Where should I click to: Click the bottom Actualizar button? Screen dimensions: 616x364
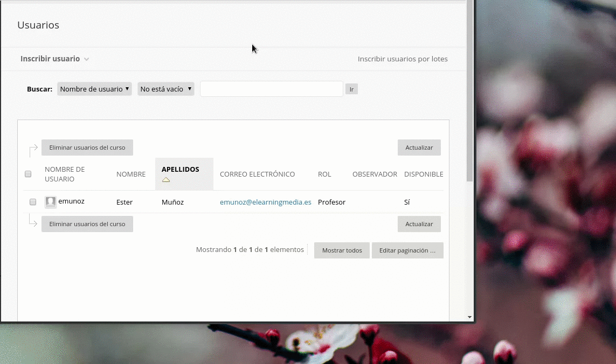pyautogui.click(x=419, y=224)
